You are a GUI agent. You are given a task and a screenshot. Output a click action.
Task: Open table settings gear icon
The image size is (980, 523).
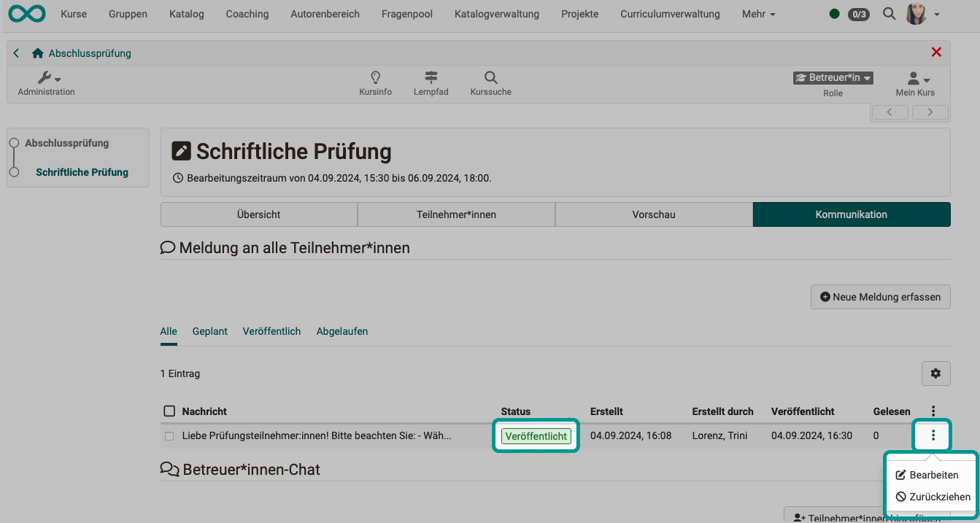click(x=935, y=373)
